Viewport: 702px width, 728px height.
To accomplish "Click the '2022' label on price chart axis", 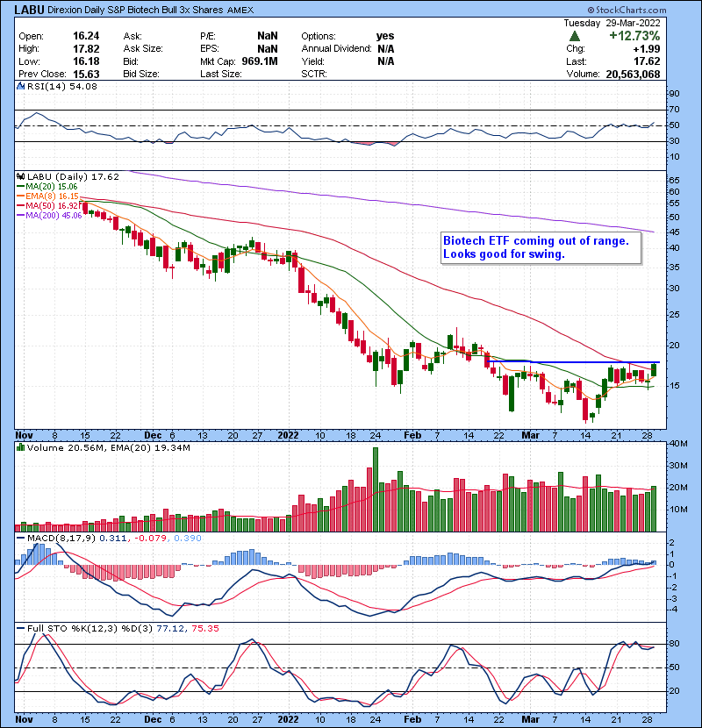I will 288,436.
